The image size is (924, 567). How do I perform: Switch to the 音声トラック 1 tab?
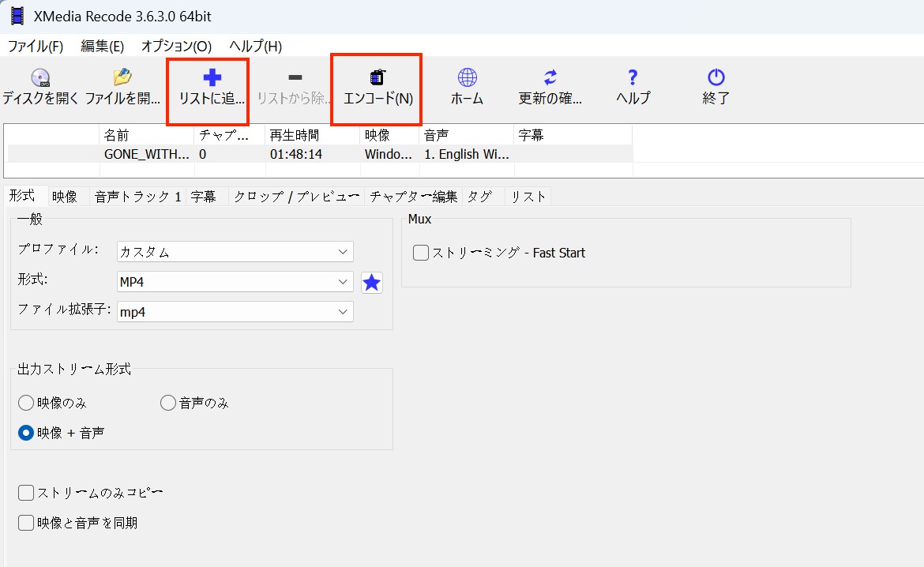(x=137, y=197)
